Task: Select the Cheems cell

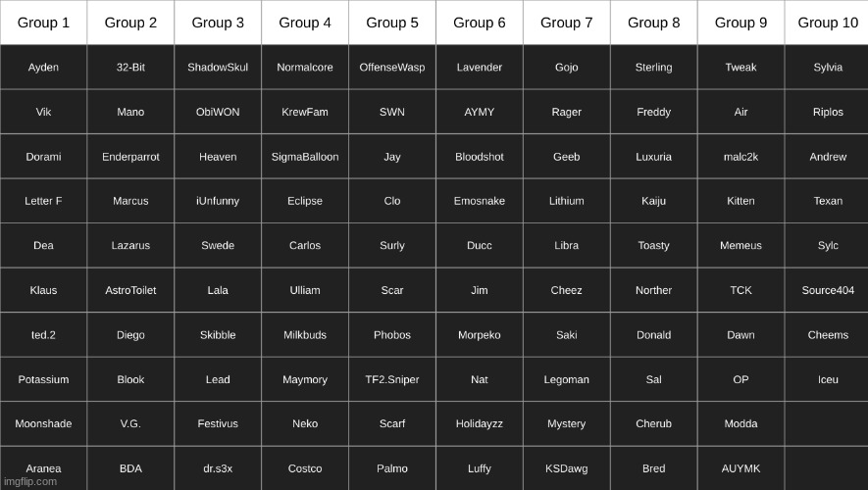Action: click(x=827, y=335)
